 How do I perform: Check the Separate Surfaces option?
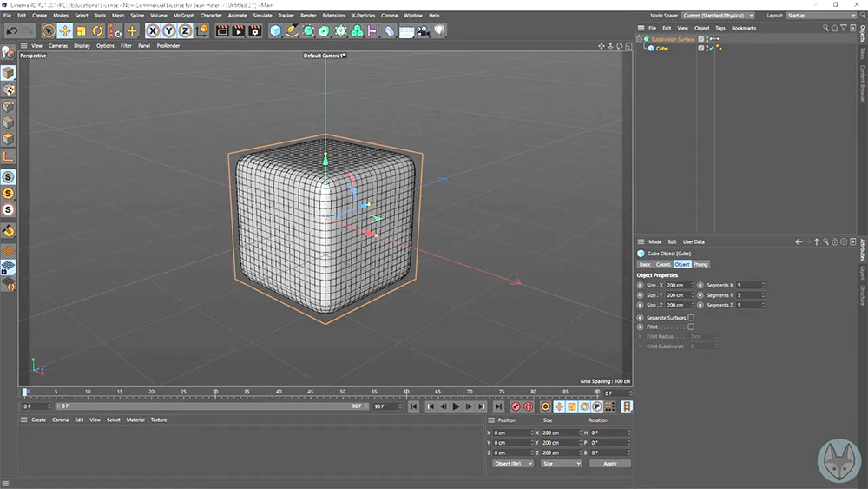pos(691,318)
